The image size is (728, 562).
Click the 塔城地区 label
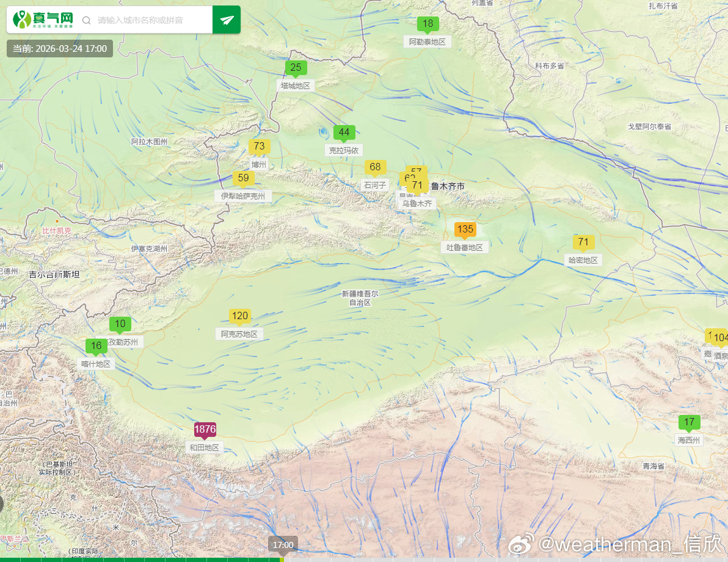click(295, 86)
